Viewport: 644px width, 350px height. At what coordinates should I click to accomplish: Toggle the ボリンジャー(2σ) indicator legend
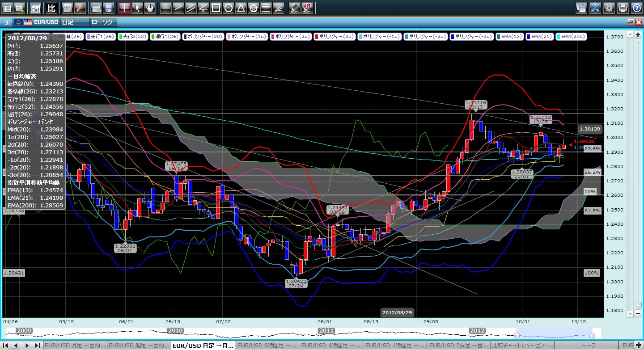click(x=291, y=36)
